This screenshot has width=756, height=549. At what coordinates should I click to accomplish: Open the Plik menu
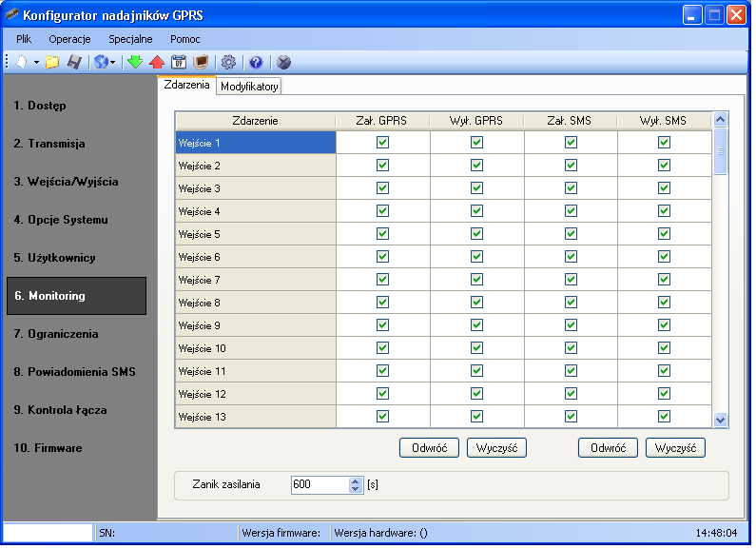(x=24, y=39)
